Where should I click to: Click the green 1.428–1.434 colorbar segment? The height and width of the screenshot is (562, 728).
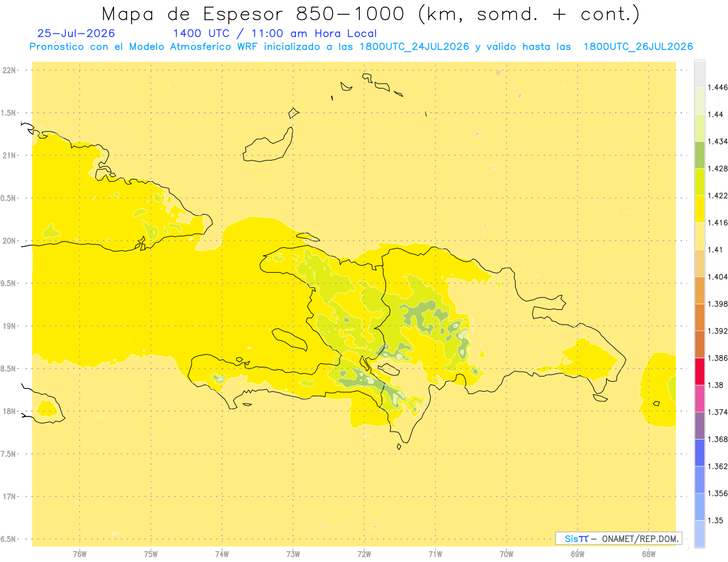click(x=699, y=155)
